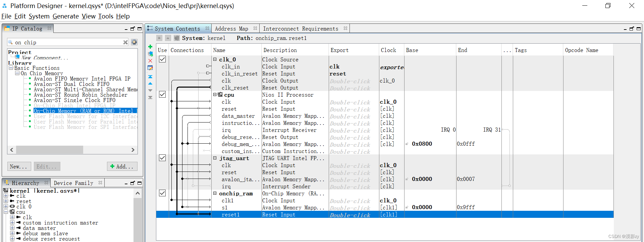644x242 pixels.
Task: Toggle base address lock for 0x0800
Action: click(x=407, y=144)
